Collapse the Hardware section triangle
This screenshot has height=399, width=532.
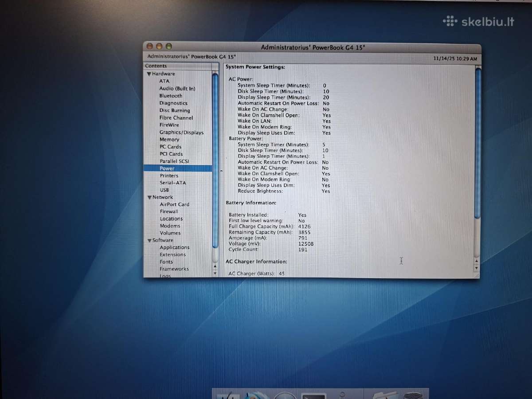(x=149, y=74)
